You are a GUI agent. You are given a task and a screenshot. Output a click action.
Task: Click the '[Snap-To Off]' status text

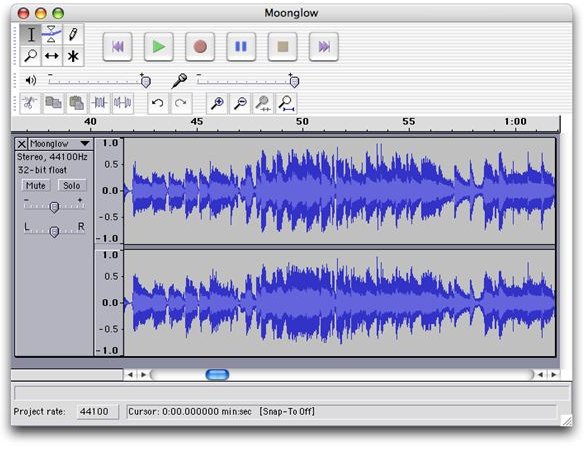pos(287,411)
